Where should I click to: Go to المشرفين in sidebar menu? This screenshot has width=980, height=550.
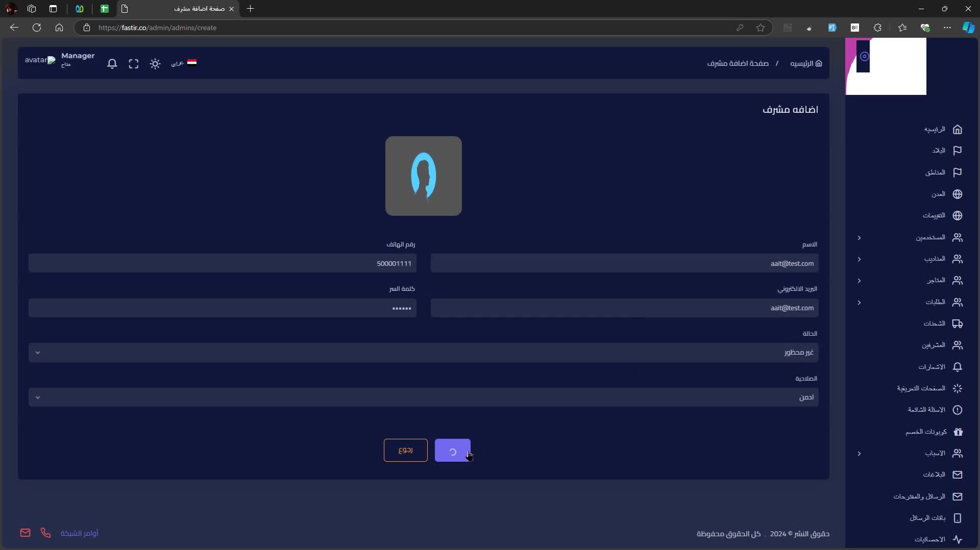(933, 345)
